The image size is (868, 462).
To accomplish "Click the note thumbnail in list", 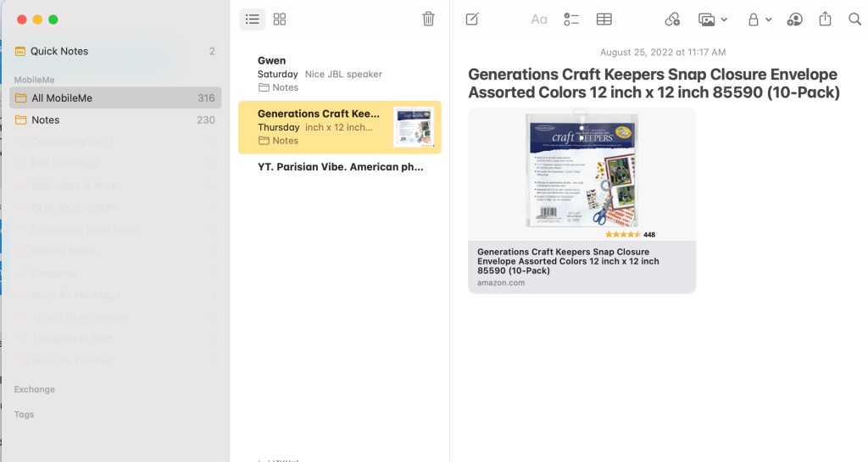I will (x=414, y=126).
